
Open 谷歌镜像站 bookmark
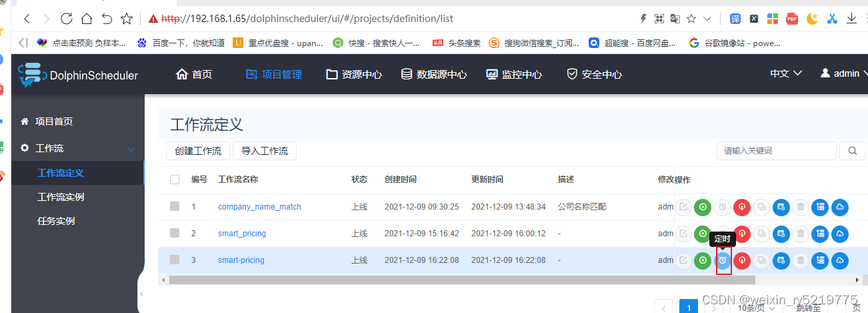coord(735,43)
